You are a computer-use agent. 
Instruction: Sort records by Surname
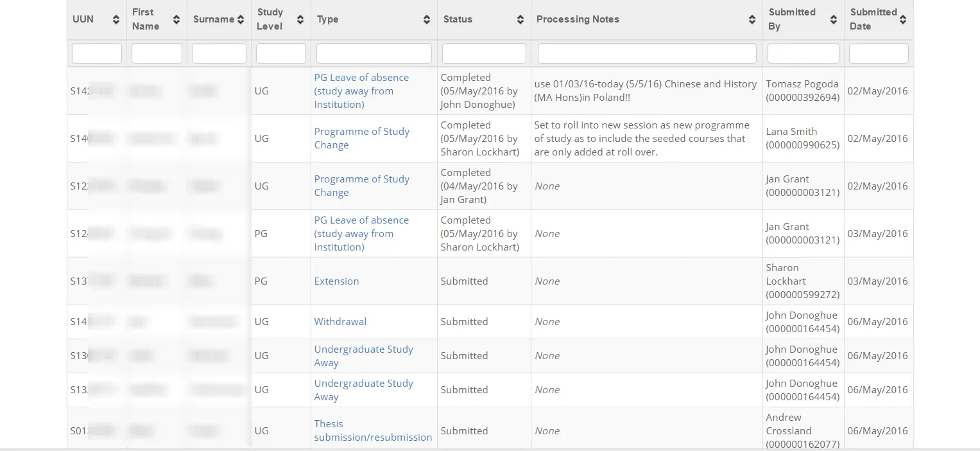[x=241, y=19]
